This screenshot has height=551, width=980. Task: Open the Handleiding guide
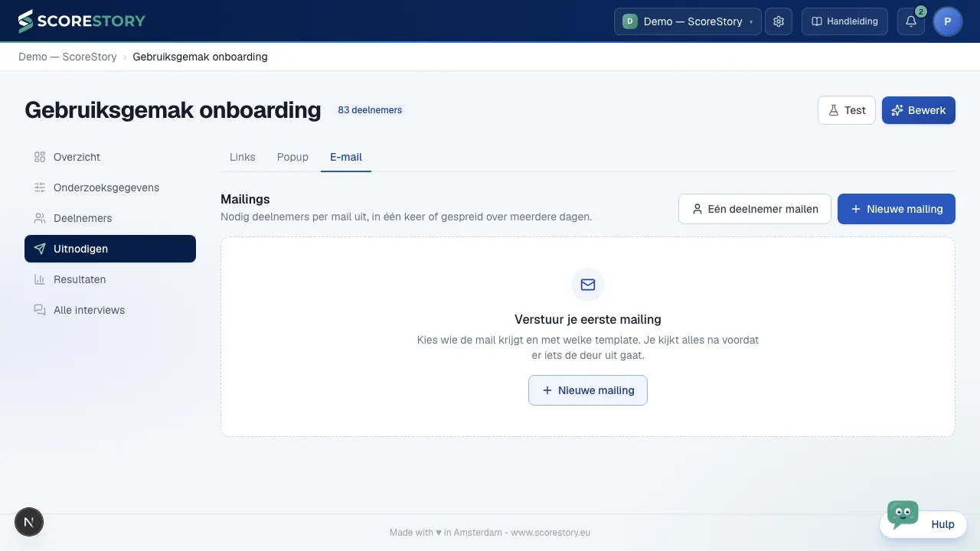[x=844, y=21]
